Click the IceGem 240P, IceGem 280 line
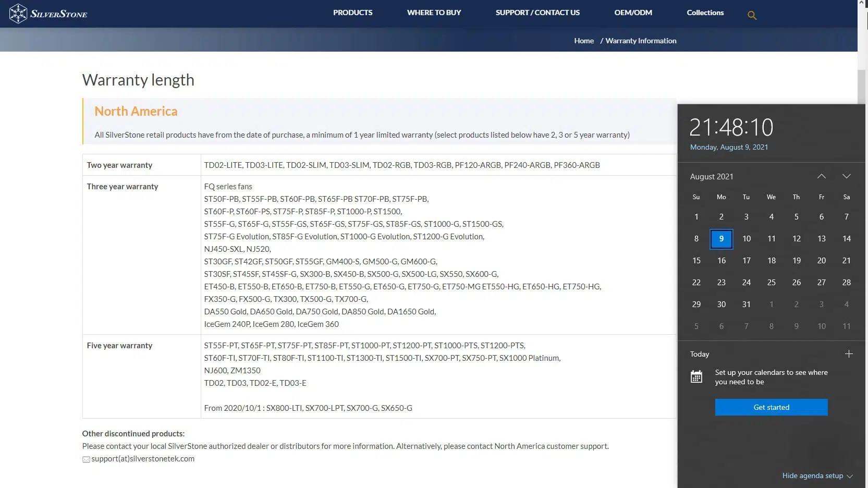This screenshot has width=868, height=488. click(271, 324)
